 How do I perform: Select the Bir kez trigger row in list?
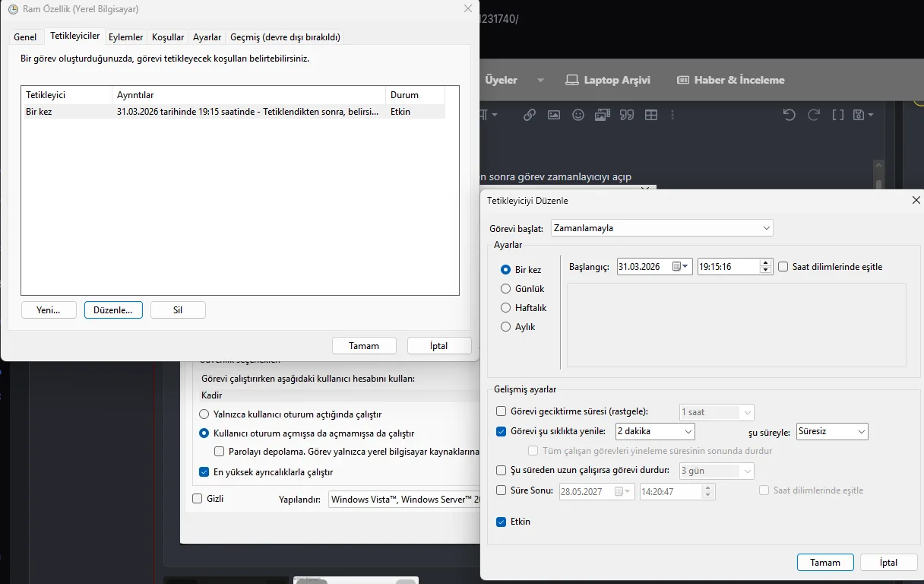click(x=233, y=112)
